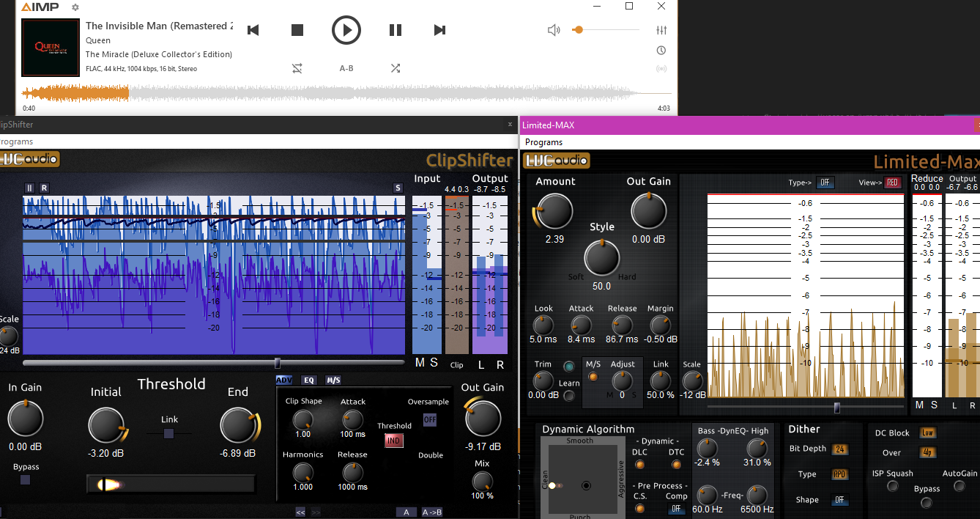980x519 pixels.
Task: Seek within AIMP waveform progress bar
Action: tap(346, 93)
